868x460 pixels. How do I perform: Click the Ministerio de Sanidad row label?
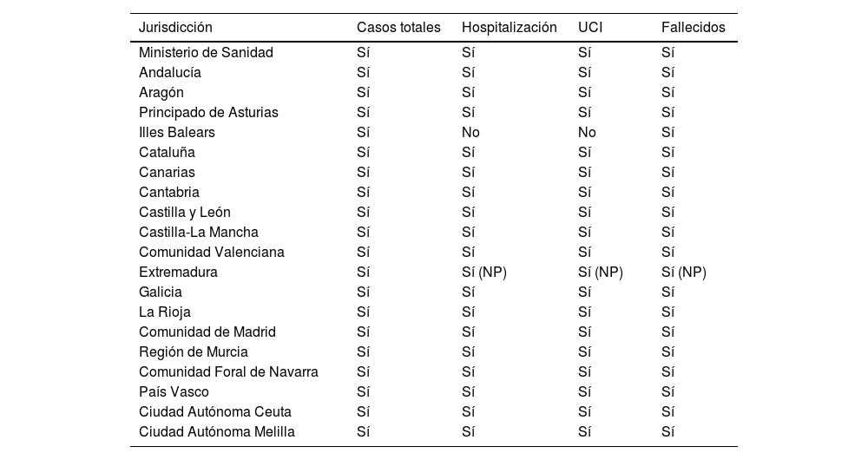tap(206, 52)
